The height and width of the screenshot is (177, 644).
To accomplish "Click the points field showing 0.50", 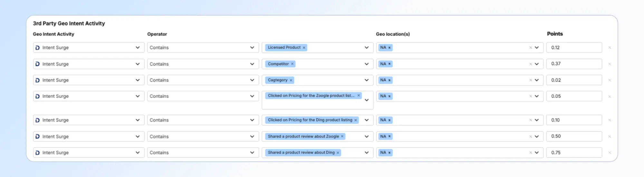I will pos(574,136).
